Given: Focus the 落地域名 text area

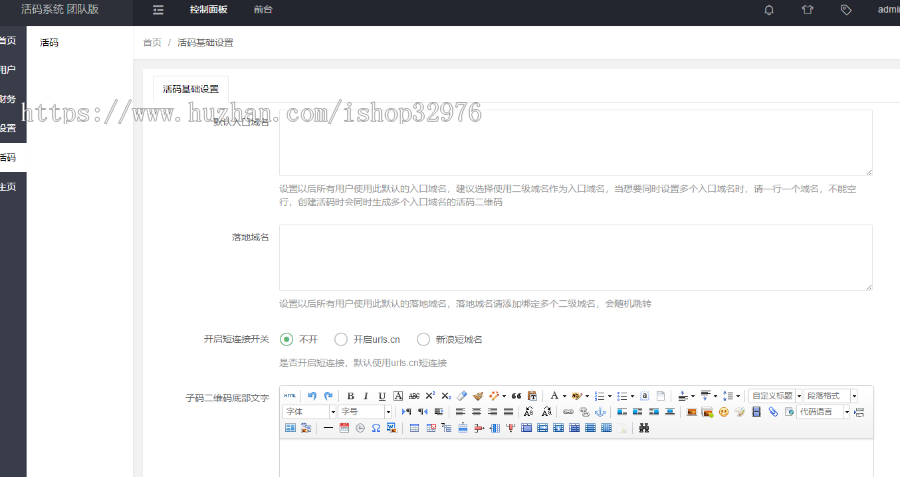Looking at the screenshot, I should (x=576, y=257).
